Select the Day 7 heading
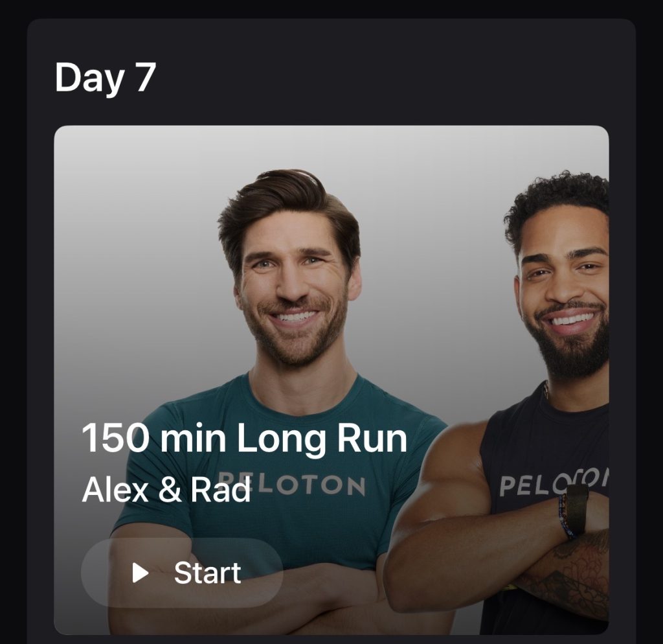Screen dimensions: 663x644 [106, 78]
